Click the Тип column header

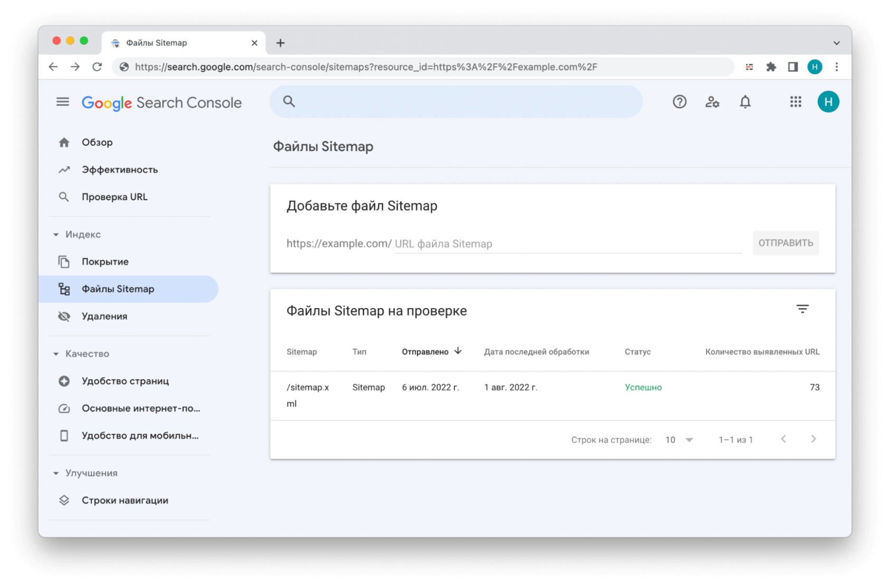pos(359,352)
